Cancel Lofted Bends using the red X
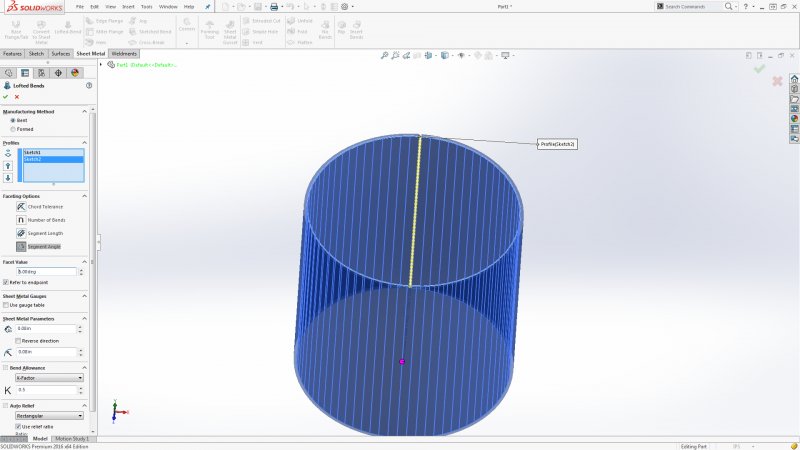 pyautogui.click(x=17, y=97)
